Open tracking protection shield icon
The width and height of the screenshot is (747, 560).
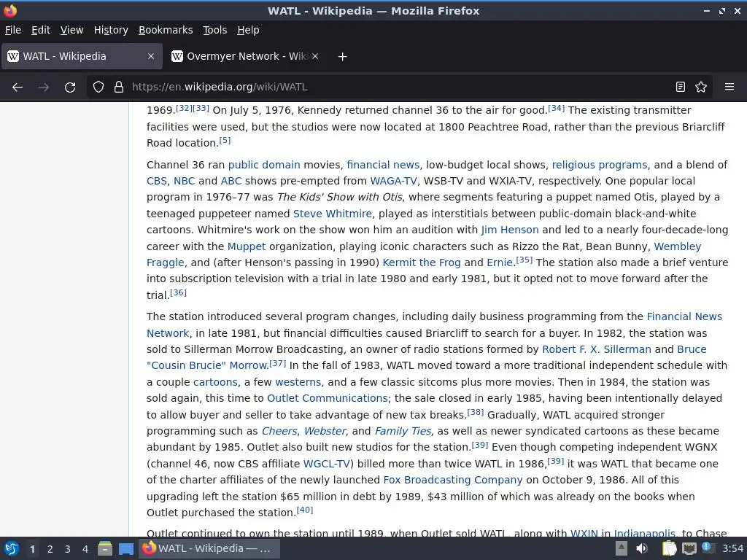(98, 87)
